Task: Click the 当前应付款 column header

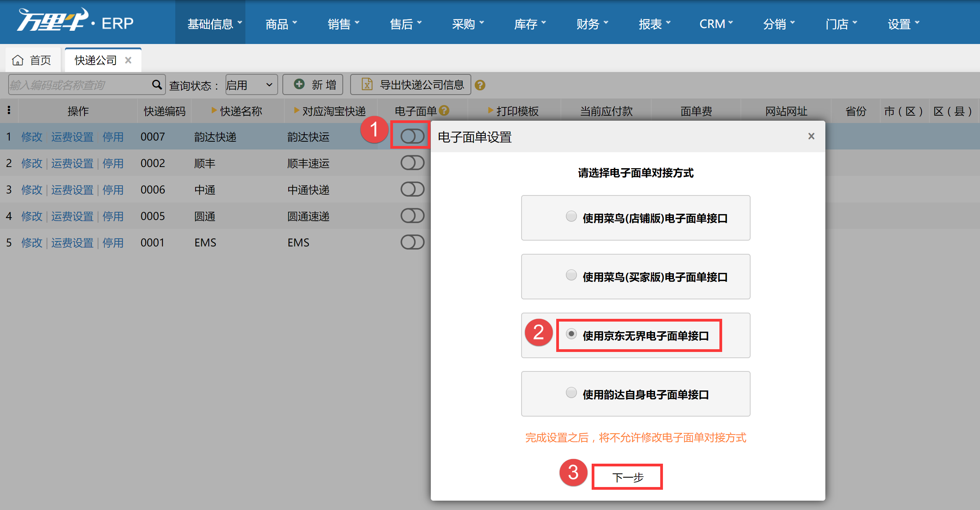Action: point(606,111)
